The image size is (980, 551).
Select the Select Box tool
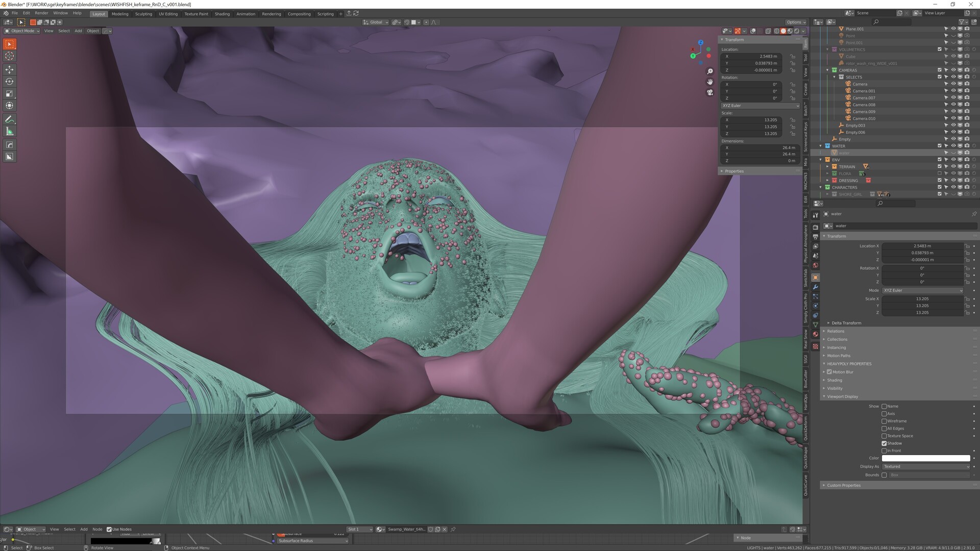9,44
